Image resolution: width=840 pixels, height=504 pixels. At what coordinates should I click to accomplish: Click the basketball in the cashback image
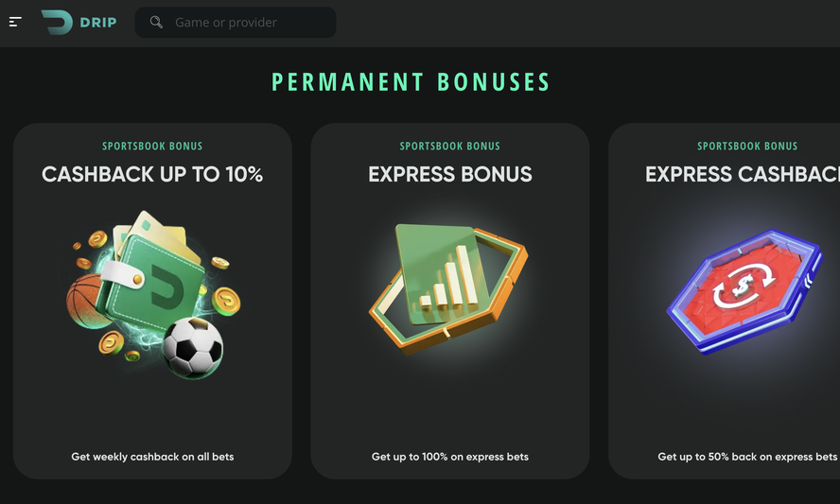84,301
